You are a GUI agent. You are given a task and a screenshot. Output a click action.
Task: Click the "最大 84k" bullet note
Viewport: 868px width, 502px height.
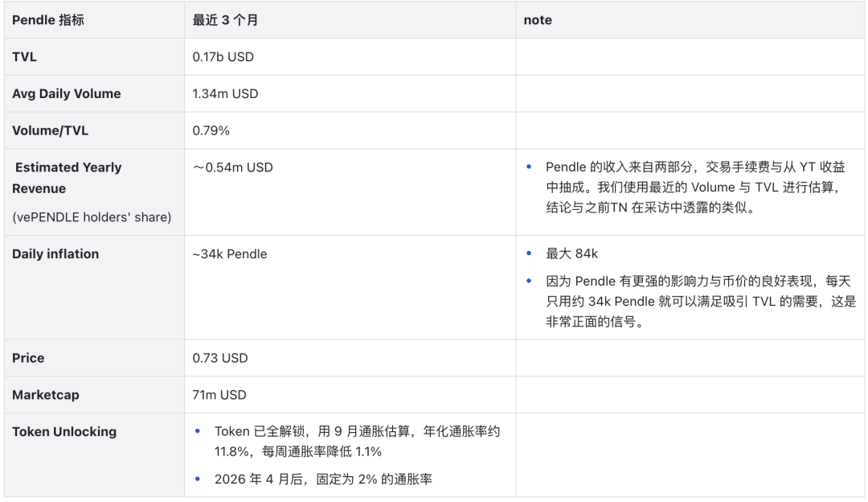(571, 254)
